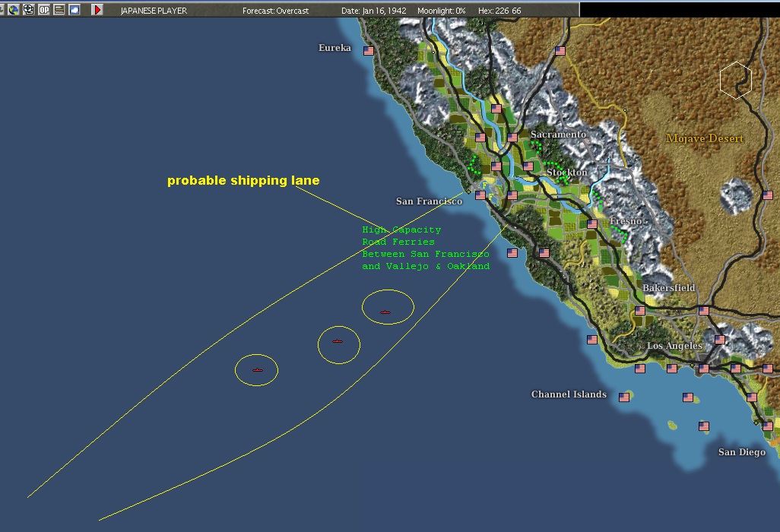This screenshot has height=532, width=780.
Task: Click the 'Channel Islands' map label
Action: click(569, 394)
